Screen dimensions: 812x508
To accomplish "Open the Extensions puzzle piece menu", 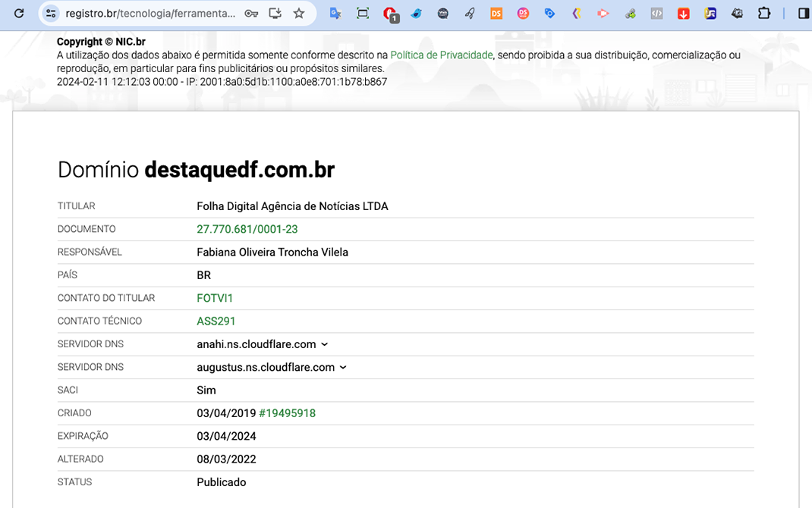I will coord(764,14).
